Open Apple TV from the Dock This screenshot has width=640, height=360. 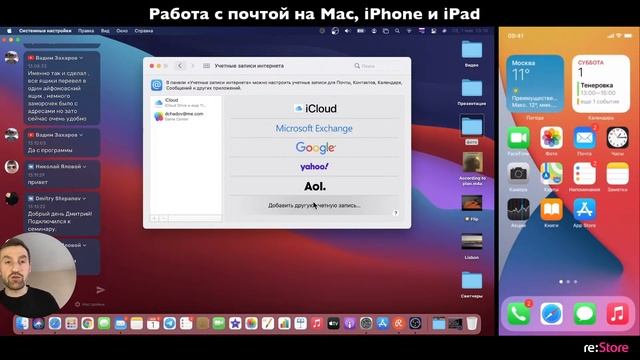[333, 324]
